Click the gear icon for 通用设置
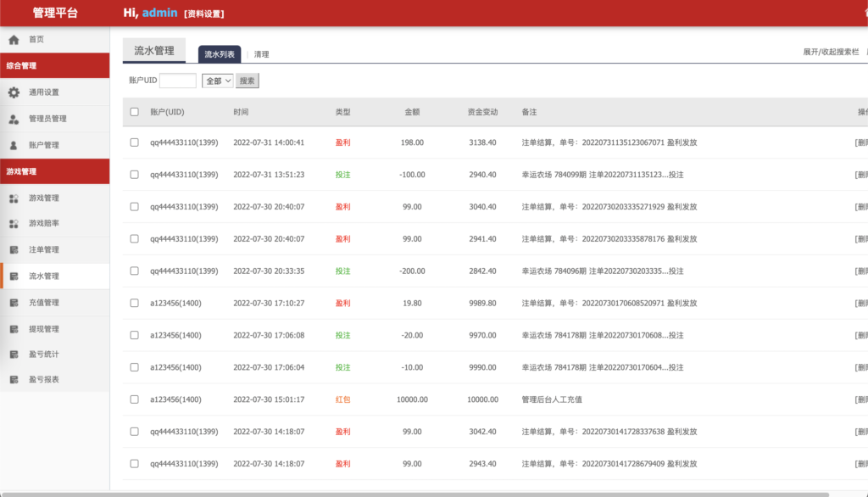This screenshot has height=497, width=868. (14, 92)
